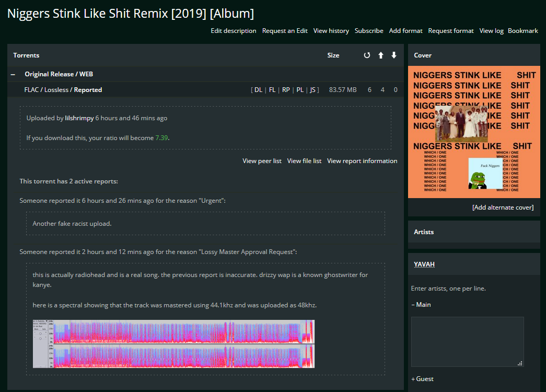Viewport: 546px width, 392px height.
Task: Click the Cover panel heading
Action: click(423, 55)
